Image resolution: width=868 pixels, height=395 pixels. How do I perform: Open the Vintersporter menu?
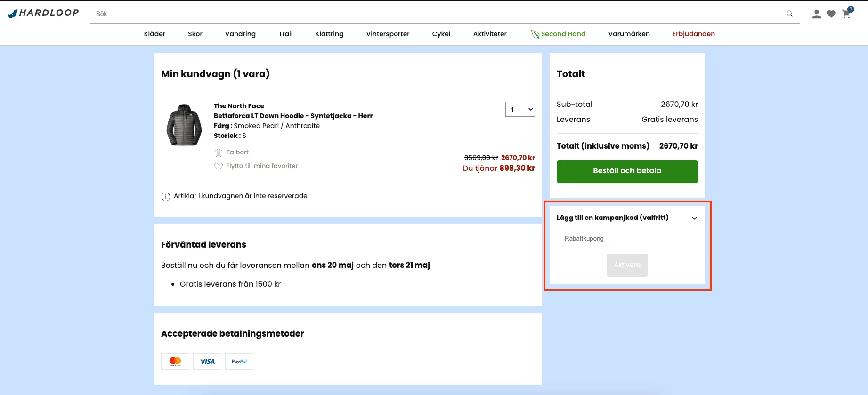click(x=388, y=34)
